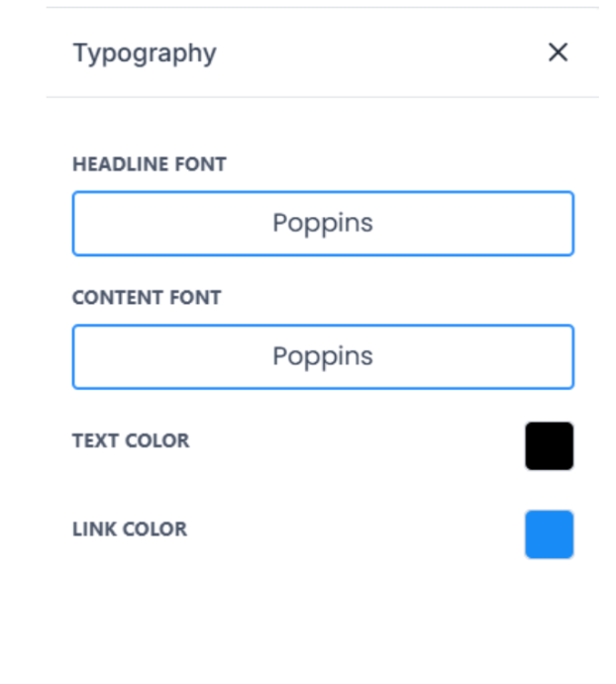The width and height of the screenshot is (616, 684).
Task: Select the TEXT COLOR label
Action: pos(131,440)
